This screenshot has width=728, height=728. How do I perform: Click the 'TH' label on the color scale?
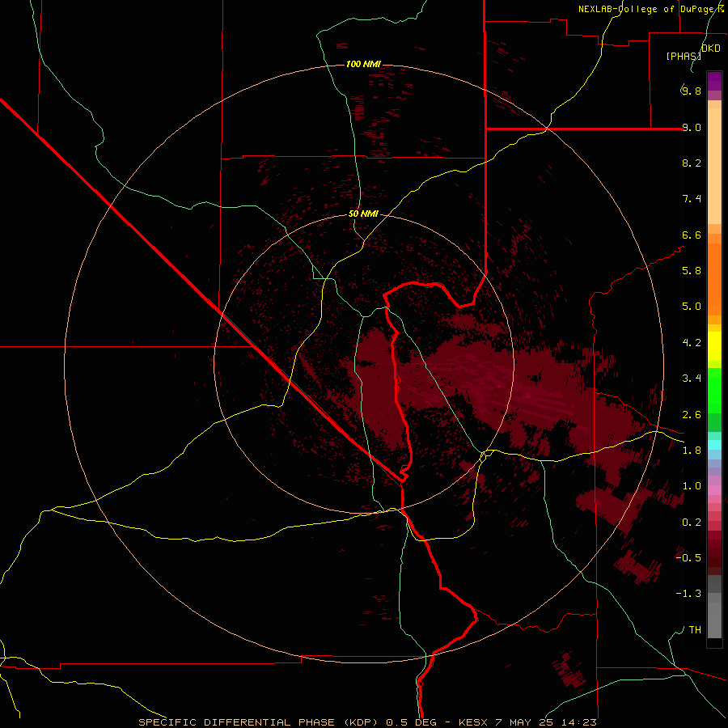point(695,630)
